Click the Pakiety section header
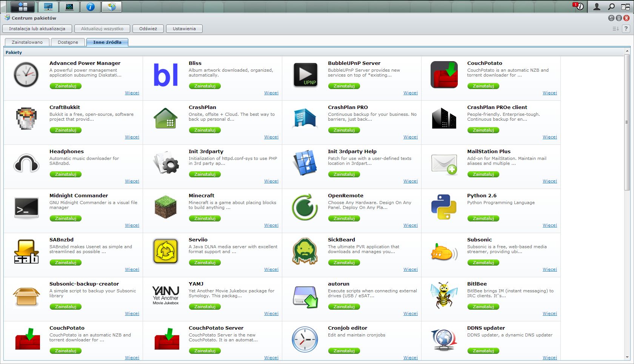 point(14,52)
